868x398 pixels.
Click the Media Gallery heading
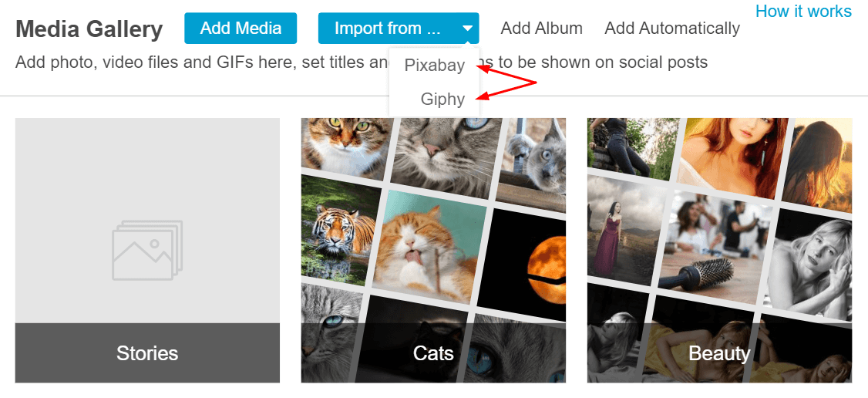tap(89, 29)
